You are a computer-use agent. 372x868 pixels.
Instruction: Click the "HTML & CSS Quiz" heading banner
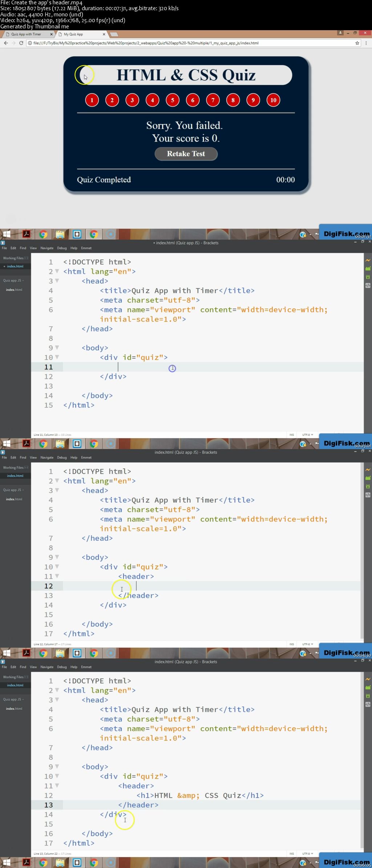186,75
